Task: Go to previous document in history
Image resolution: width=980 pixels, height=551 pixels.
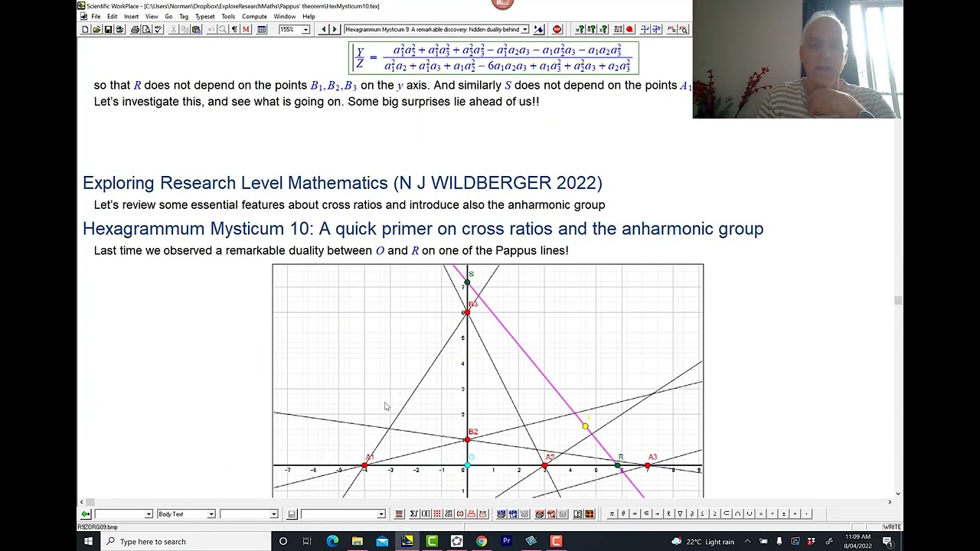Action: point(323,29)
